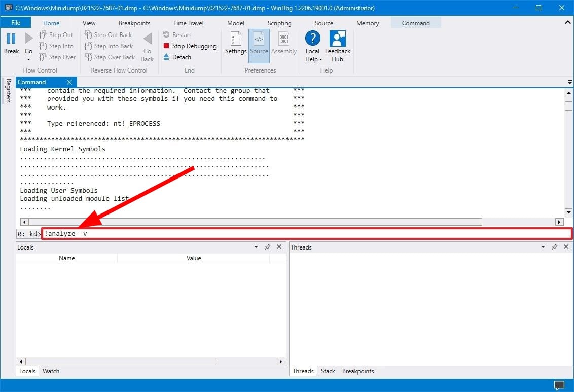The width and height of the screenshot is (574, 392).
Task: Open Local Help question mark icon
Action: tap(313, 39)
